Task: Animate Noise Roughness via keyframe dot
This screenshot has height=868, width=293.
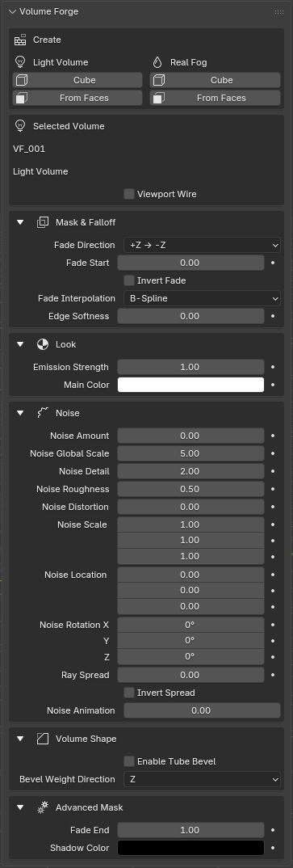Action: [x=273, y=489]
